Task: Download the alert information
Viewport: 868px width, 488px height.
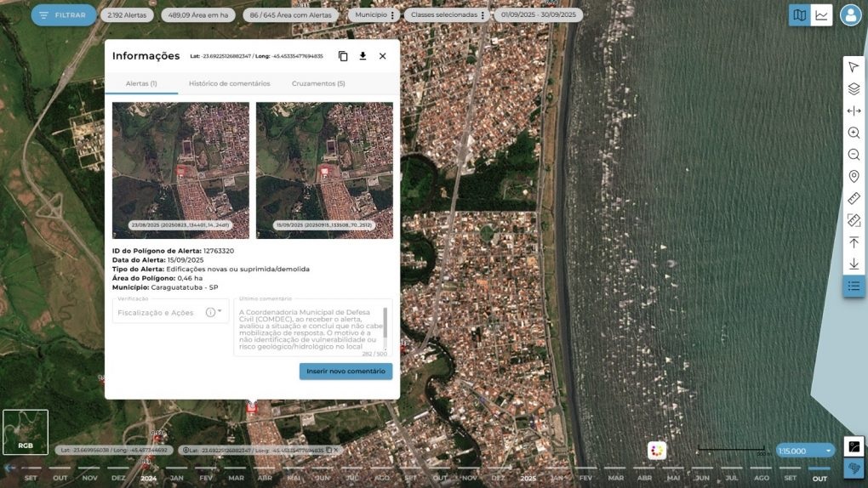Action: coord(363,56)
